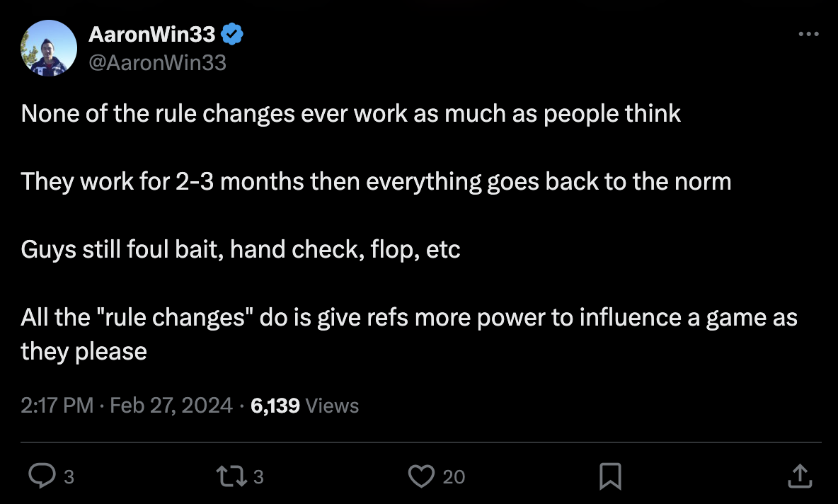Open the three-dot more options menu
The image size is (838, 504).
(x=808, y=35)
